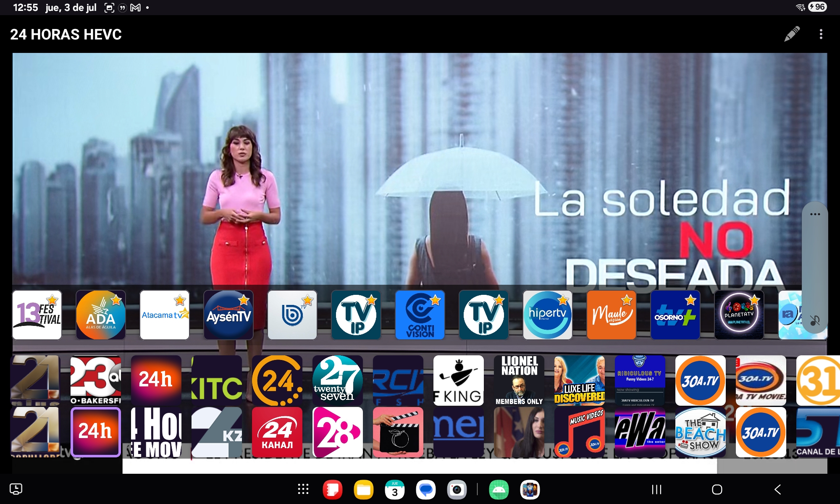This screenshot has width=840, height=504.
Task: Toggle the muted sound icon
Action: (x=815, y=321)
